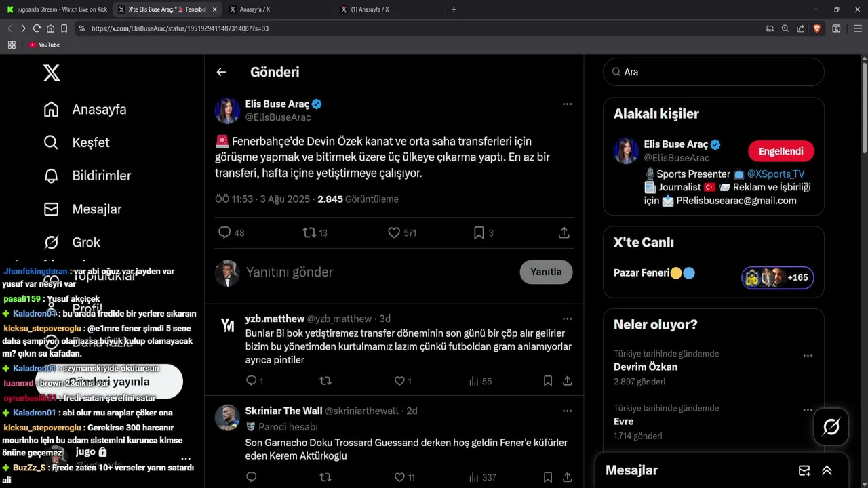Click the Engellendi button
Viewport: 868px width, 488px height.
[x=781, y=151]
